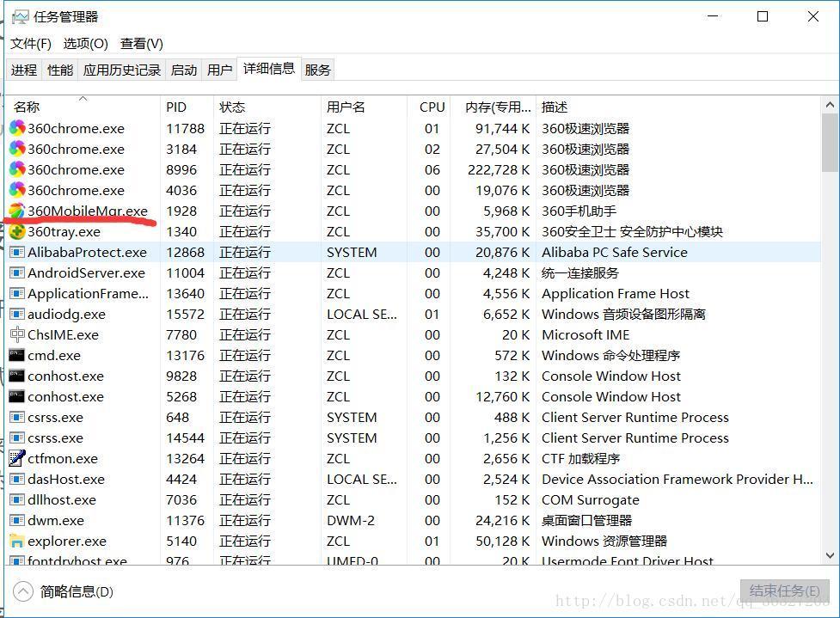
Task: Click the 360tray.exe green shield icon
Action: 17,231
